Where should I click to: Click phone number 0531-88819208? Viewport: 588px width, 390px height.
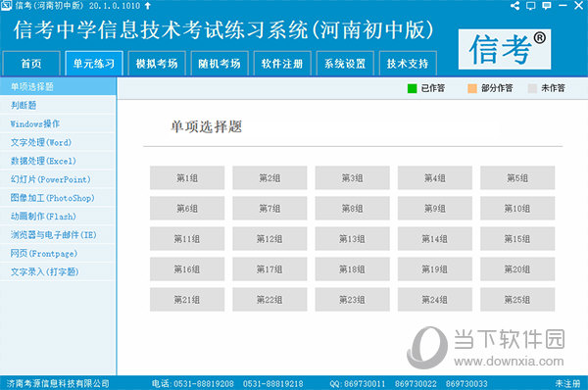tap(204, 383)
